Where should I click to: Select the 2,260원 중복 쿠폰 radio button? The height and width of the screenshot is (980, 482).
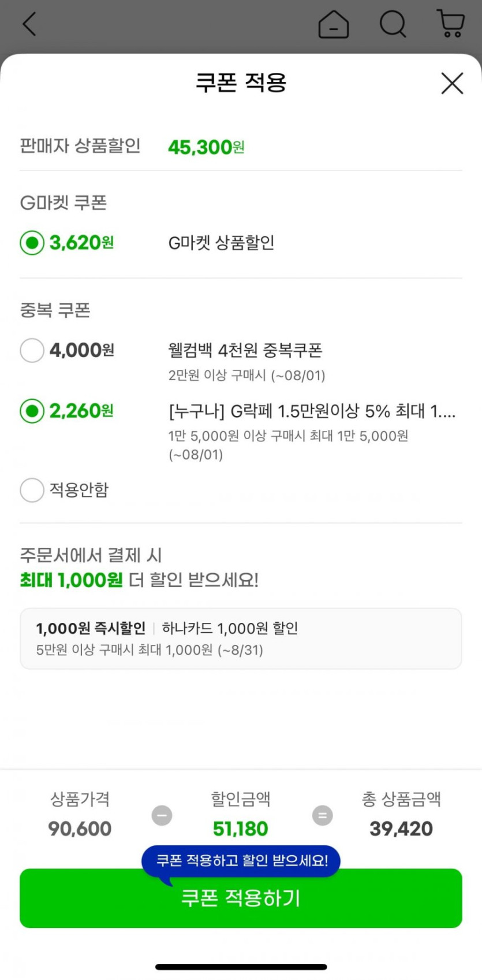pos(32,411)
